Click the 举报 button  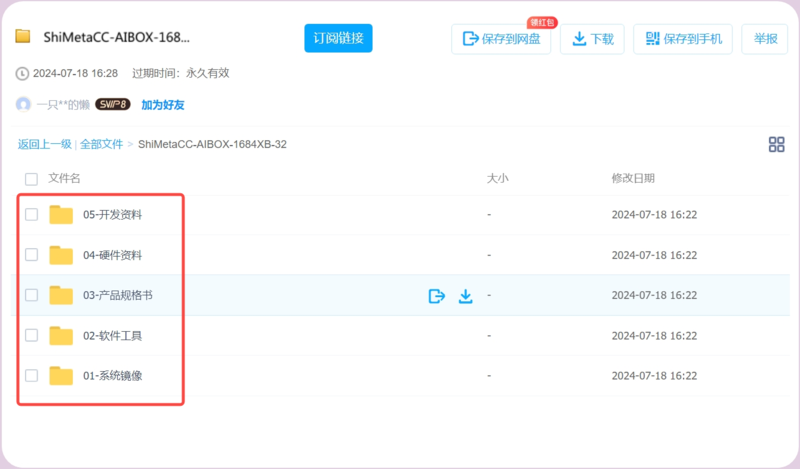(765, 39)
